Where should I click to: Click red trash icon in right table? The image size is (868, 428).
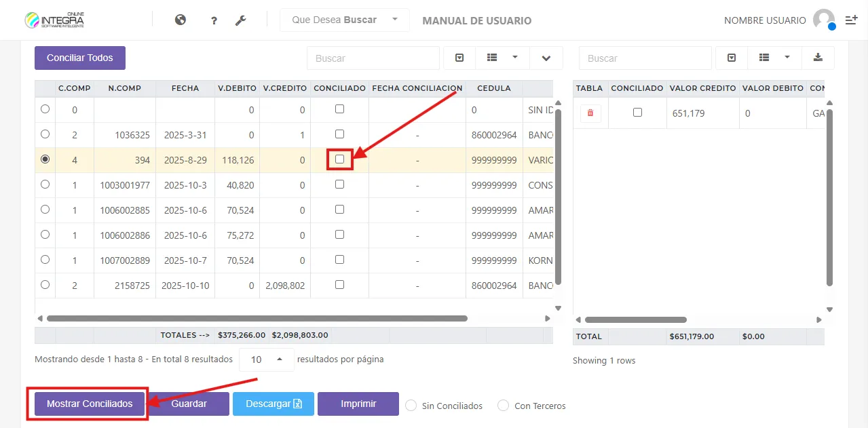(x=590, y=113)
